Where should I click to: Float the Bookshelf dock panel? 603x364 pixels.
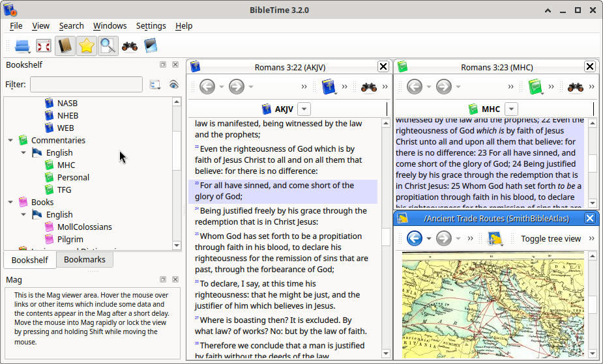(163, 64)
